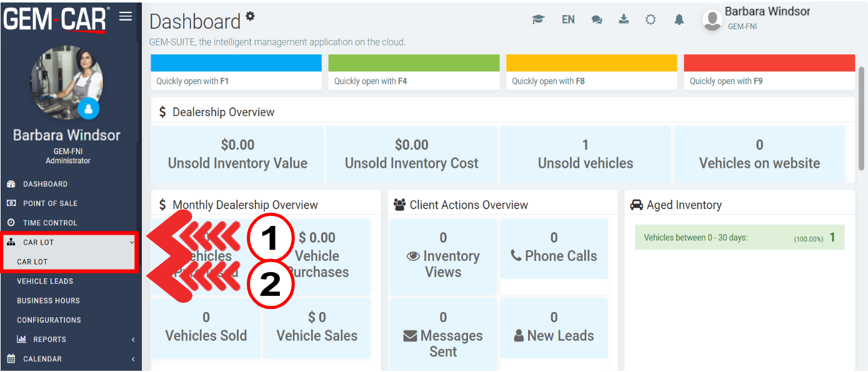Click blue user badge on profile photo
868x372 pixels.
[x=88, y=109]
